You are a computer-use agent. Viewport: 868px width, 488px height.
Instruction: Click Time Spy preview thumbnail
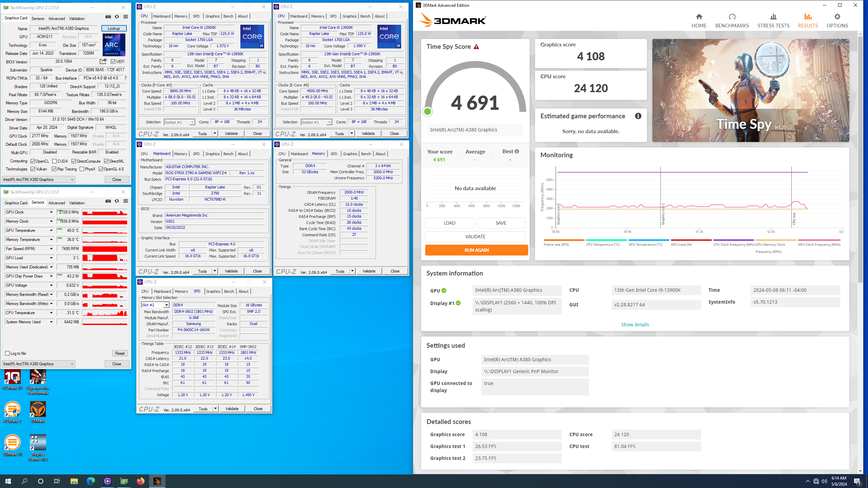click(x=750, y=90)
